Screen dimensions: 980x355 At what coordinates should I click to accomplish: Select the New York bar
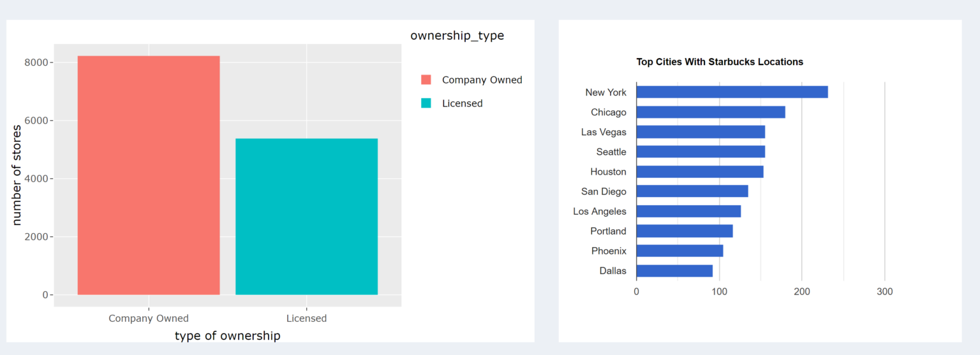pyautogui.click(x=732, y=92)
